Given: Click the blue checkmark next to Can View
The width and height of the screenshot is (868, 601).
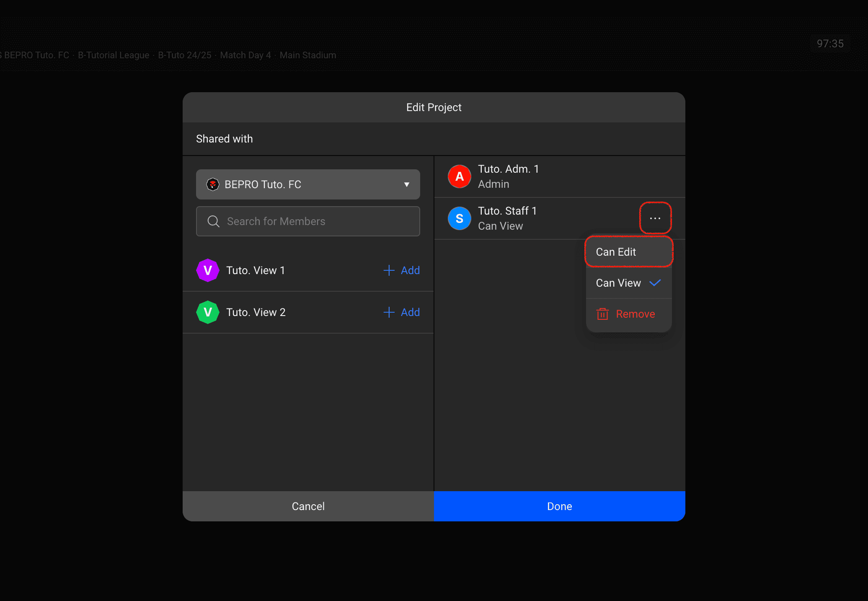Looking at the screenshot, I should pos(655,283).
